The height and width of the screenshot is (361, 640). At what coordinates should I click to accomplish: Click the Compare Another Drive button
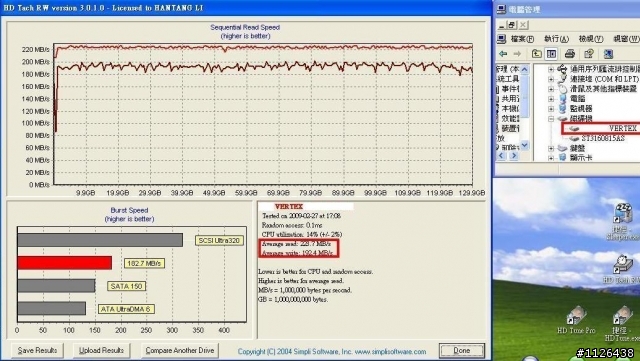(x=180, y=350)
